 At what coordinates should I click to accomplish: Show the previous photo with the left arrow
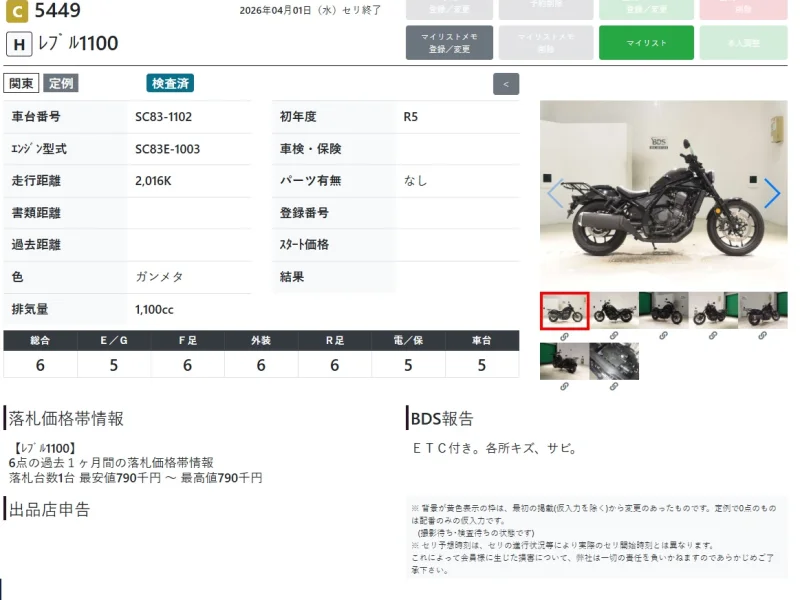click(555, 193)
